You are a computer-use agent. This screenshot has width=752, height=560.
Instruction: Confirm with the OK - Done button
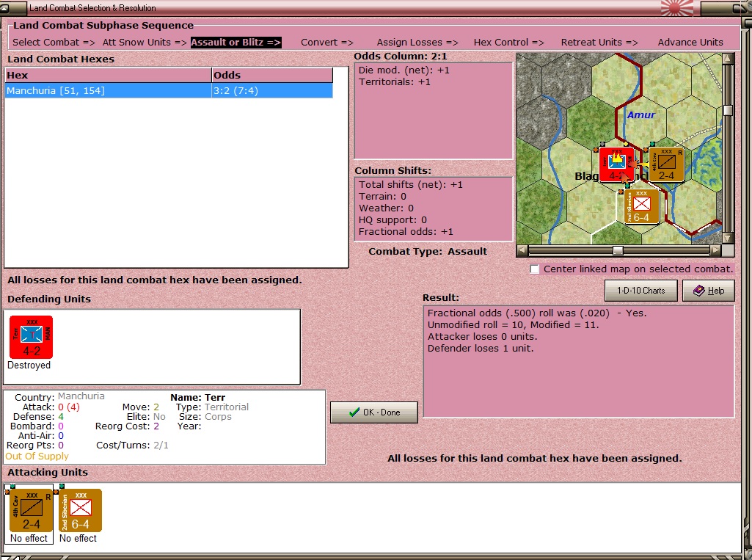pos(374,412)
